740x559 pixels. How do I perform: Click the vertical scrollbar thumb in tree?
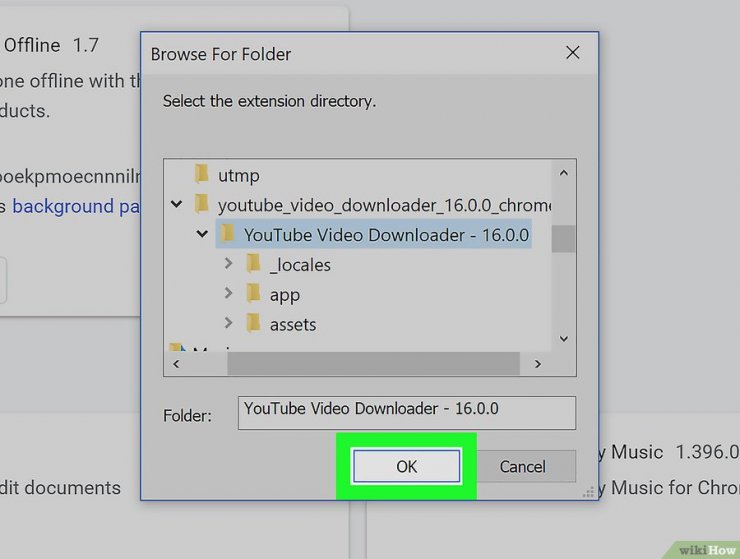tap(563, 238)
